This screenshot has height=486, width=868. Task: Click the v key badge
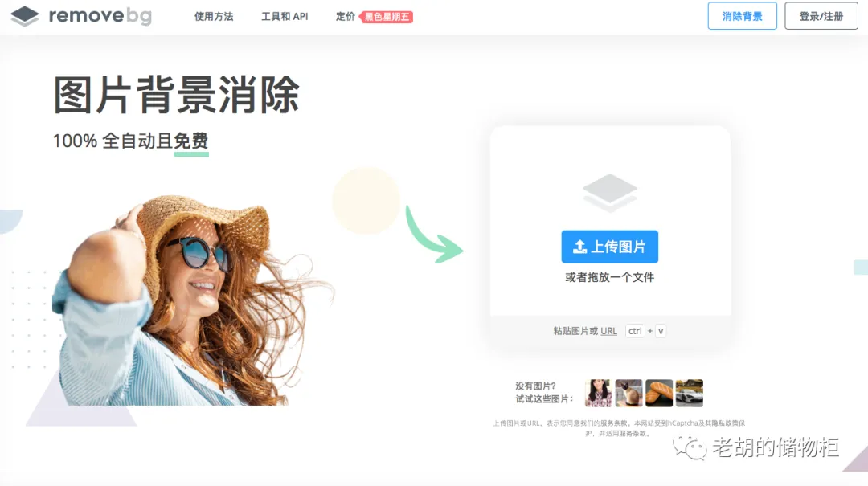pos(661,331)
